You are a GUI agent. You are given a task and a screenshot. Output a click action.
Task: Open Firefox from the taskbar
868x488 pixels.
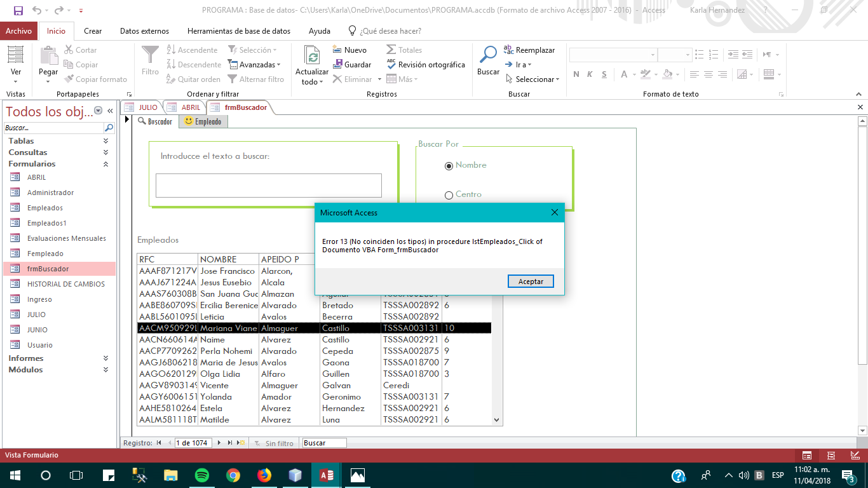[264, 475]
